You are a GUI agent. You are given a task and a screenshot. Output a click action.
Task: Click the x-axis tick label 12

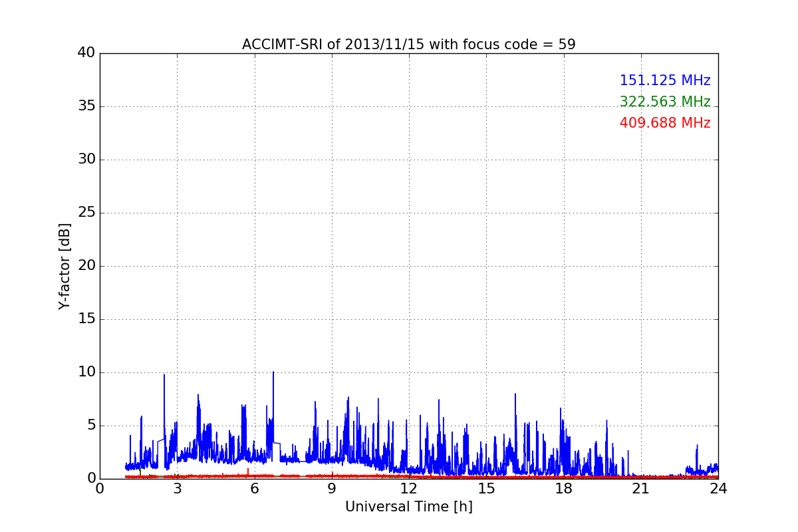[x=409, y=489]
